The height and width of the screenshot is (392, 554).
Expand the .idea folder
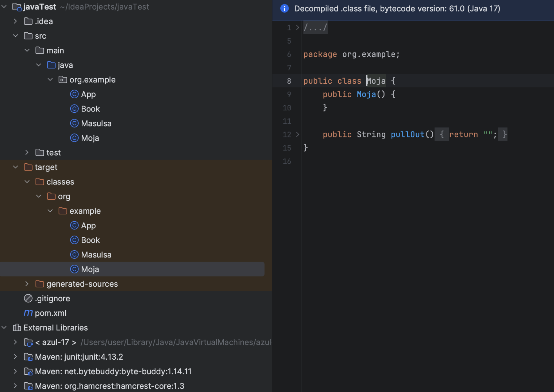[x=15, y=21]
